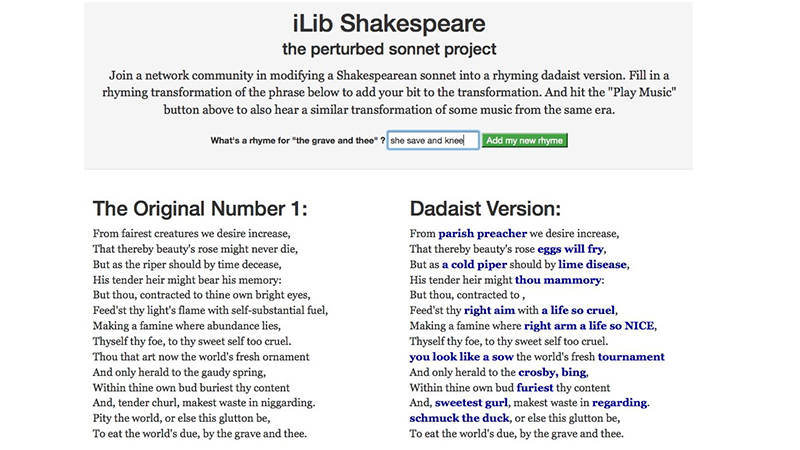Viewport: 800px width, 450px height.
Task: Click the 'lime disease' rhyme
Action: click(x=592, y=264)
